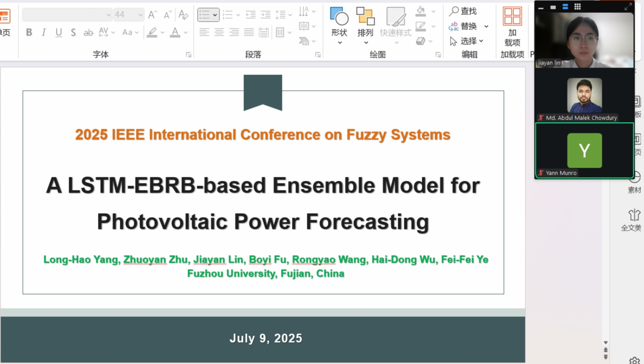Align text to the right
Screen dimensions: 644x364
[234, 32]
